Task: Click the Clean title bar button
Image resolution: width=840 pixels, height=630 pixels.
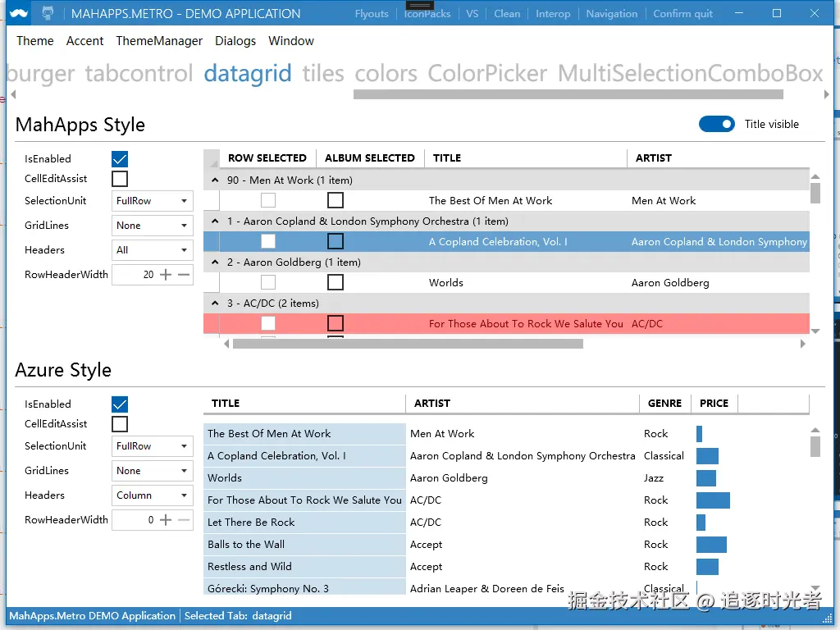Action: click(x=507, y=14)
